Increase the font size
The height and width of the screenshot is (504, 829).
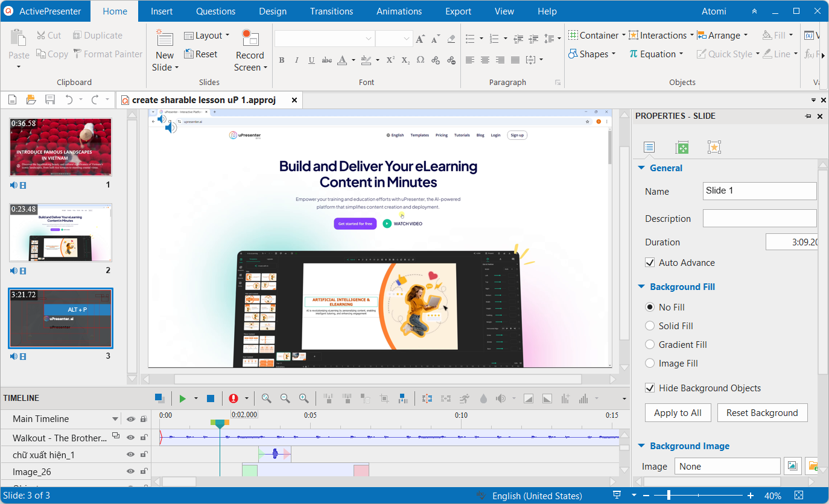421,39
